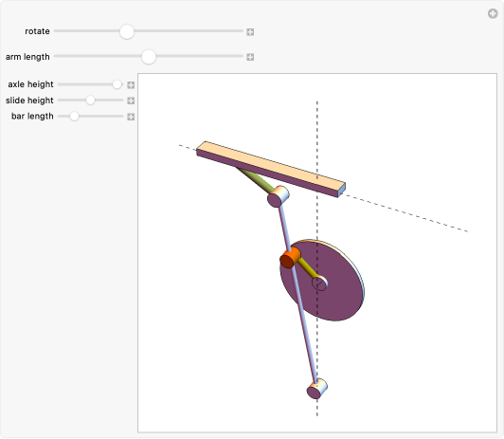Click the arm length slider thumb
This screenshot has height=439, width=504.
click(x=149, y=57)
